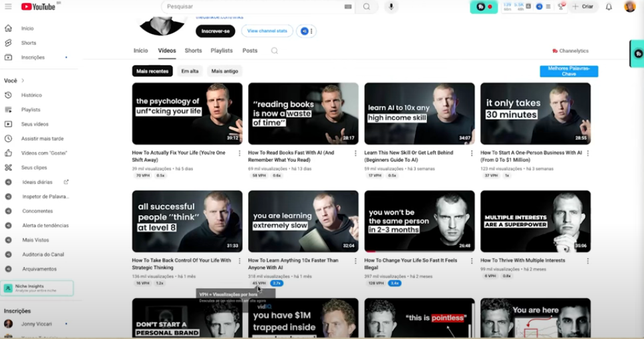
Task: Open the "Multiple interests are a superpower" thumbnail
Action: point(536,221)
